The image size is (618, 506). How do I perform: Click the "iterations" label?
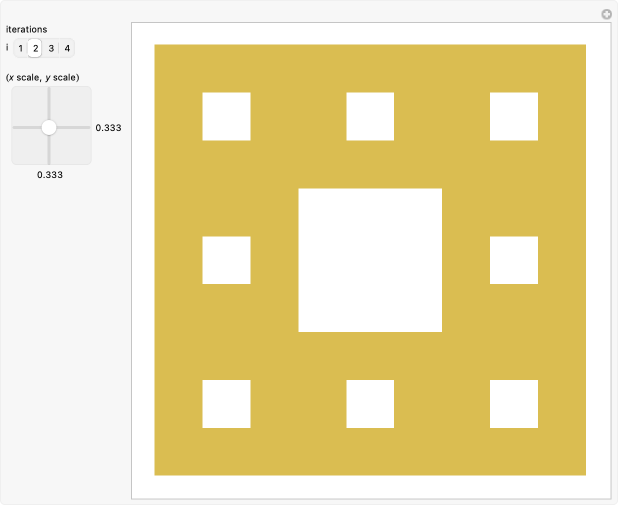[26, 29]
